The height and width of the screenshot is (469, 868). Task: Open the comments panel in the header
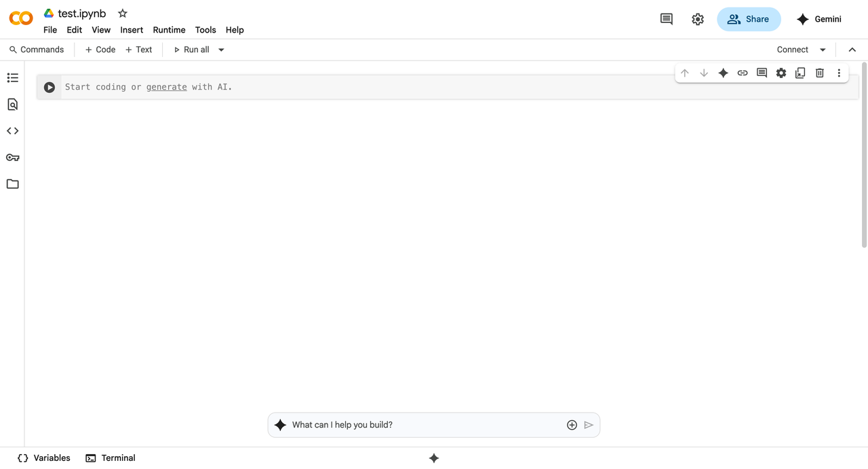tap(667, 19)
